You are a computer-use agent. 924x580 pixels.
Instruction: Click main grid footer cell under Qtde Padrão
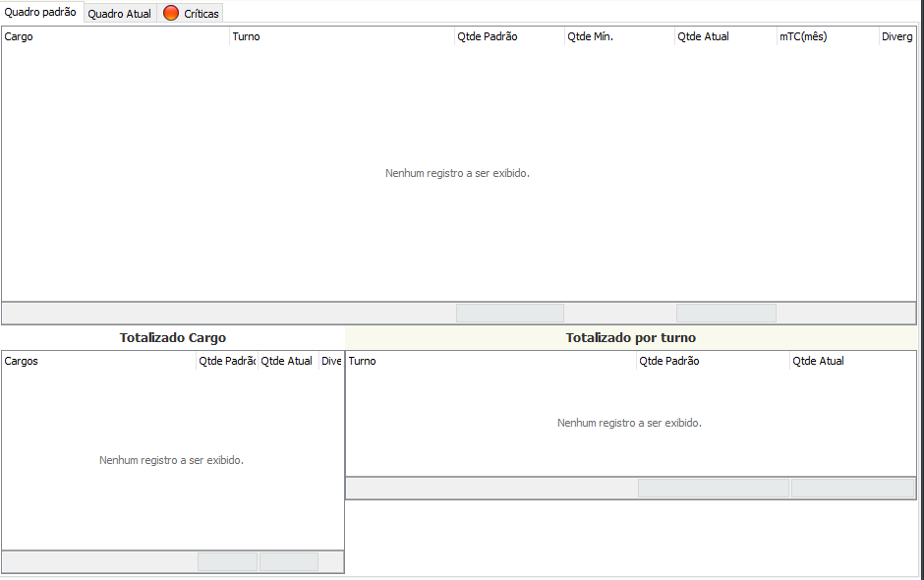coord(509,313)
